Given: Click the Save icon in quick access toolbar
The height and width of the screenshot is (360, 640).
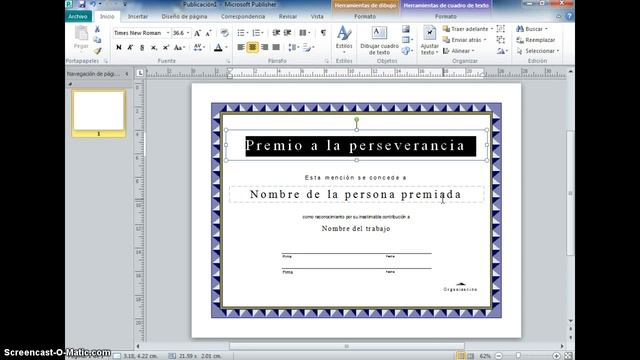Looking at the screenshot, I should (x=82, y=4).
